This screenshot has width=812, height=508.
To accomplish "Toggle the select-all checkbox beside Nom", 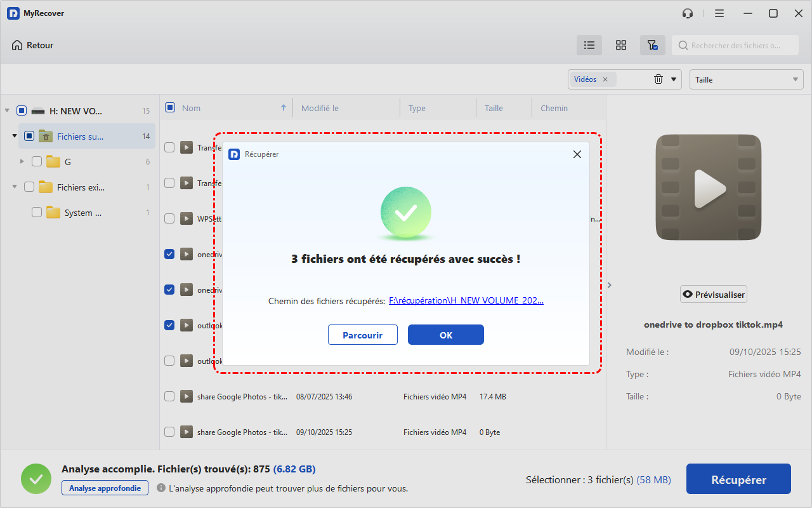I will point(170,107).
